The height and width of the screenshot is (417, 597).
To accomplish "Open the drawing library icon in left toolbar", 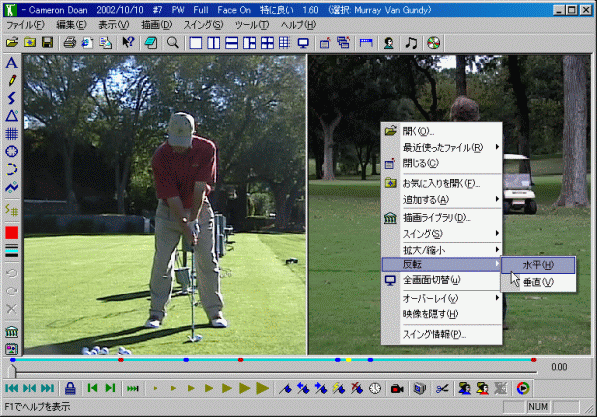I will pyautogui.click(x=11, y=332).
